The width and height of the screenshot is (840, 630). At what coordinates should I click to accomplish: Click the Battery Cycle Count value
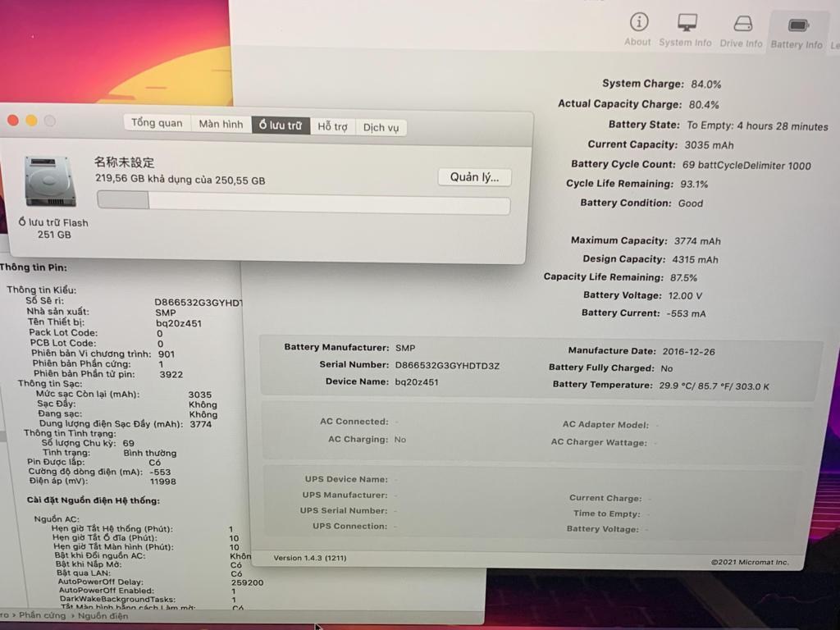click(x=746, y=166)
